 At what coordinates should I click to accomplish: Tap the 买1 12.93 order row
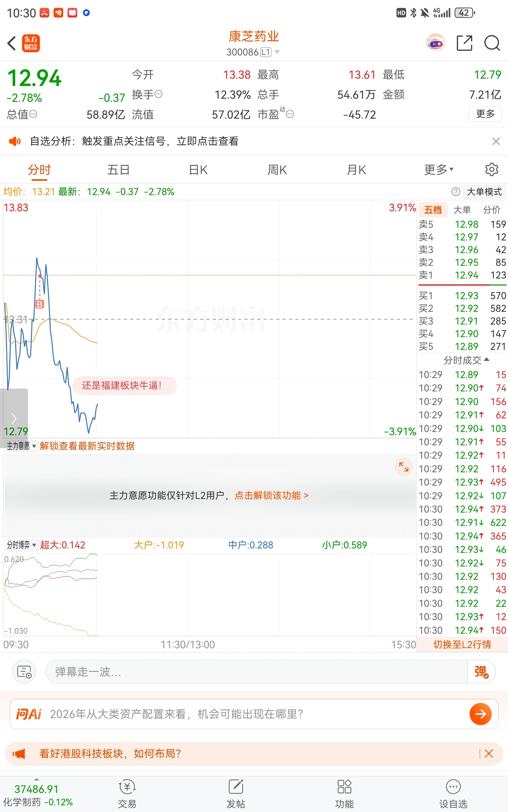pyautogui.click(x=462, y=296)
